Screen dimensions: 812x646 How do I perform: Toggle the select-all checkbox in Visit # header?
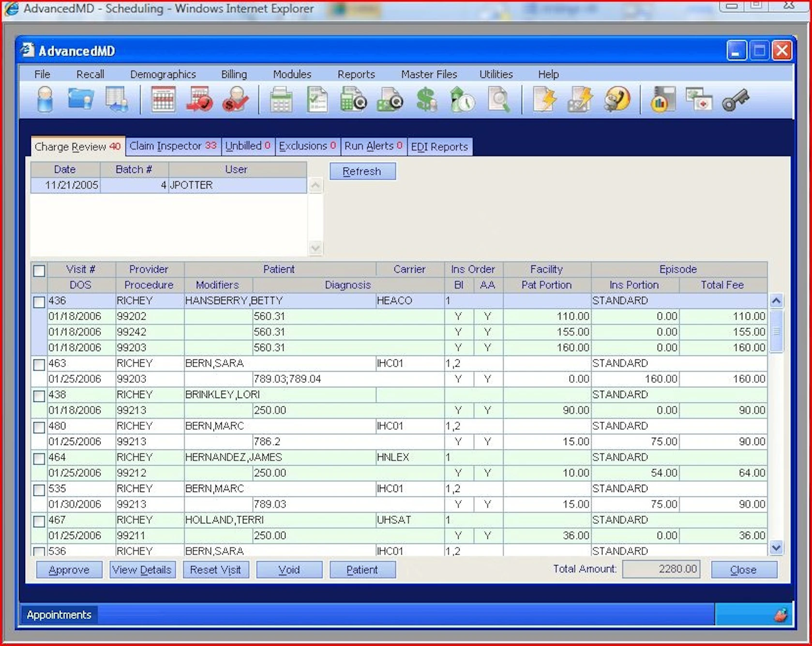pyautogui.click(x=39, y=270)
